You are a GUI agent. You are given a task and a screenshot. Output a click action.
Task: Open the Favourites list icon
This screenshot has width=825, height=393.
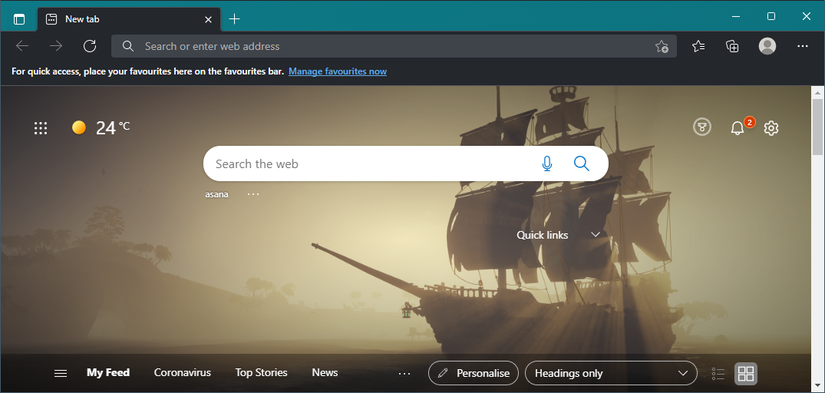[698, 46]
